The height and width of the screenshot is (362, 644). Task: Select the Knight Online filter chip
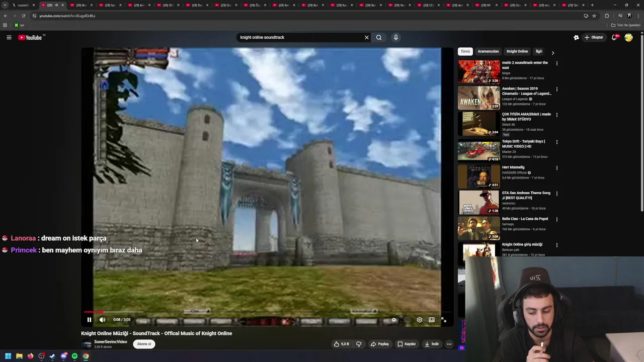pos(517,51)
